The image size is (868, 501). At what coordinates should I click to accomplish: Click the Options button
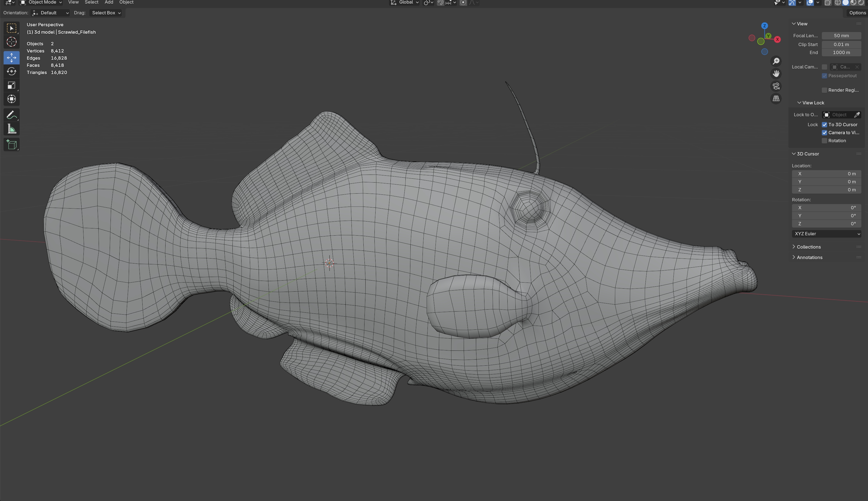coord(857,13)
